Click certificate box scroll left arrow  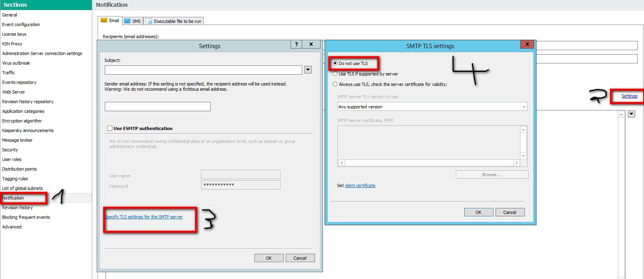click(341, 163)
